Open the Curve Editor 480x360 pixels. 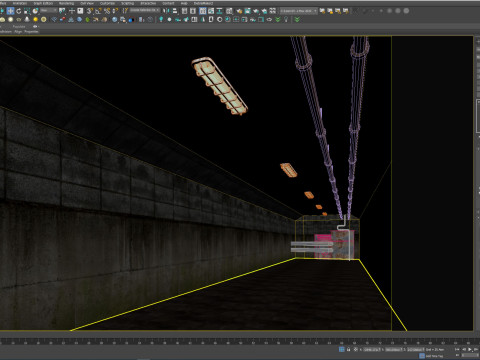[x=211, y=11]
